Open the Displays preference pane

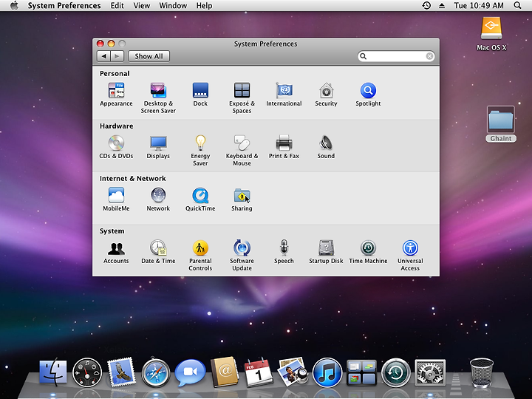(158, 147)
